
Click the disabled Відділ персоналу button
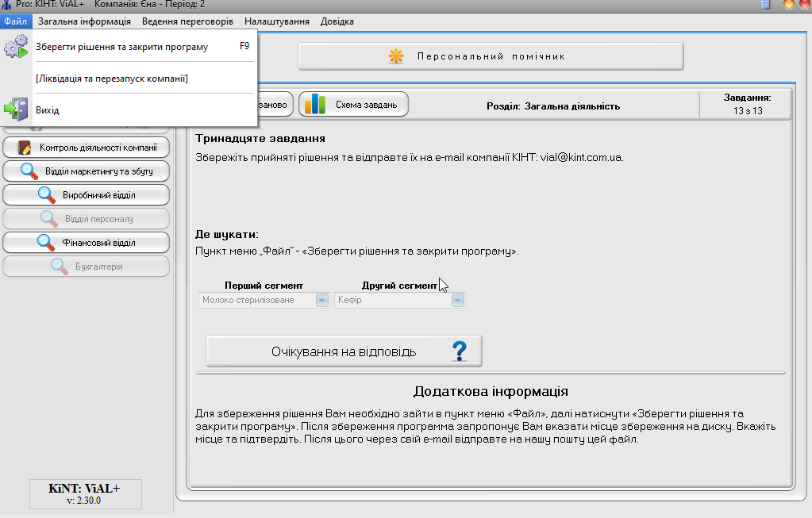(x=86, y=219)
